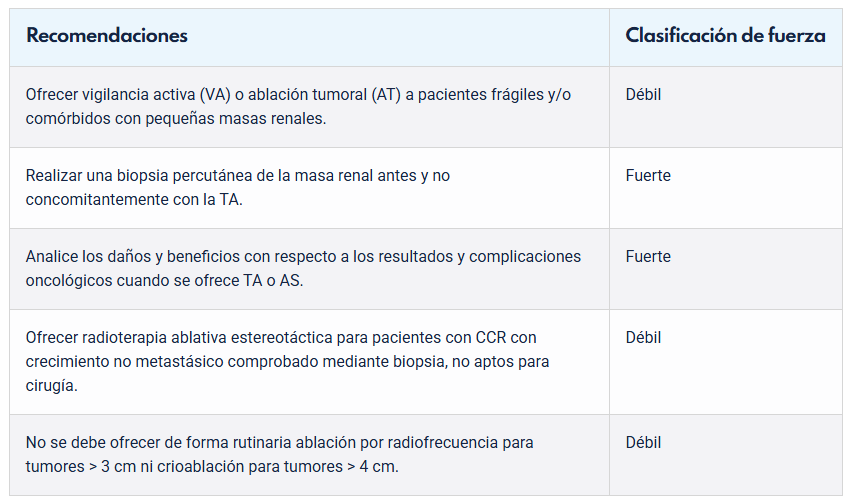The image size is (850, 497).
Task: Click "Débil" beside the radioterapia ablativa recommendation
Action: 643,338
